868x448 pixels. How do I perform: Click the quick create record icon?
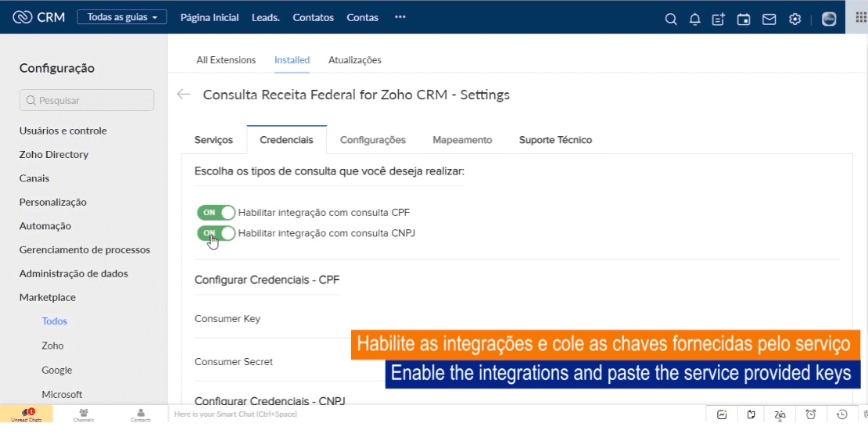pos(719,19)
